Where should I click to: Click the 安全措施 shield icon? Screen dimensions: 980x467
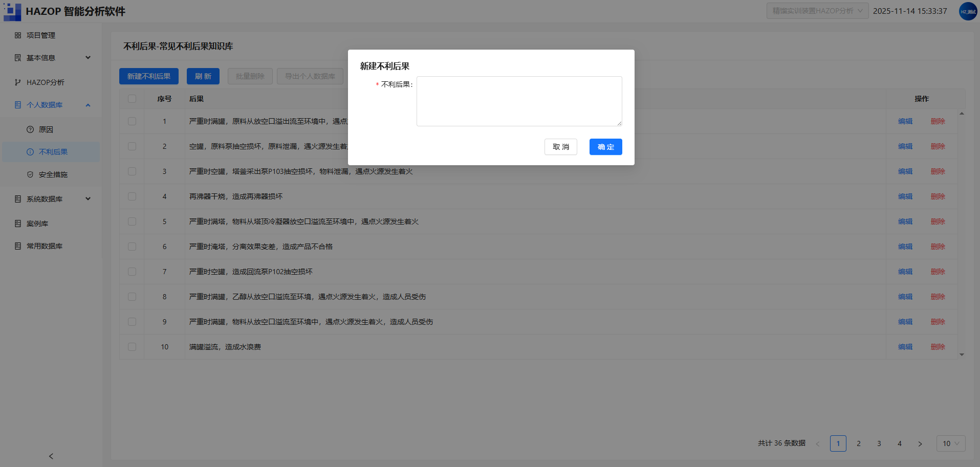[30, 174]
